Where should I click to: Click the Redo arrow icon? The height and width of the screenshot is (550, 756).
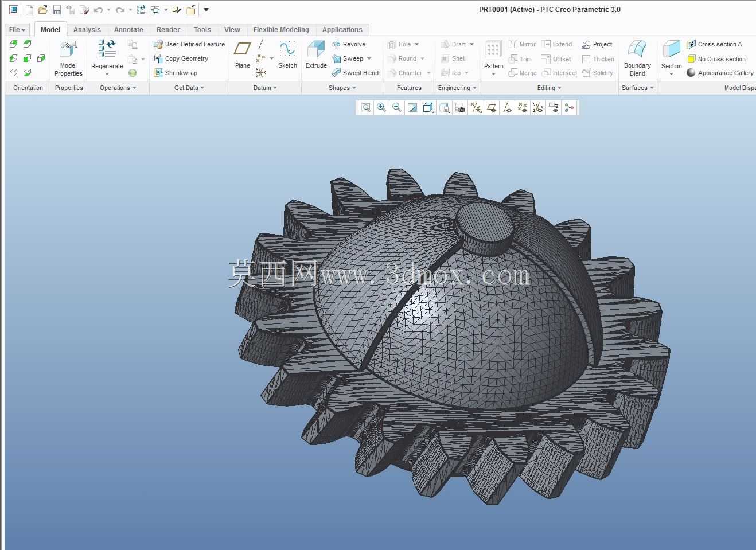tap(120, 10)
